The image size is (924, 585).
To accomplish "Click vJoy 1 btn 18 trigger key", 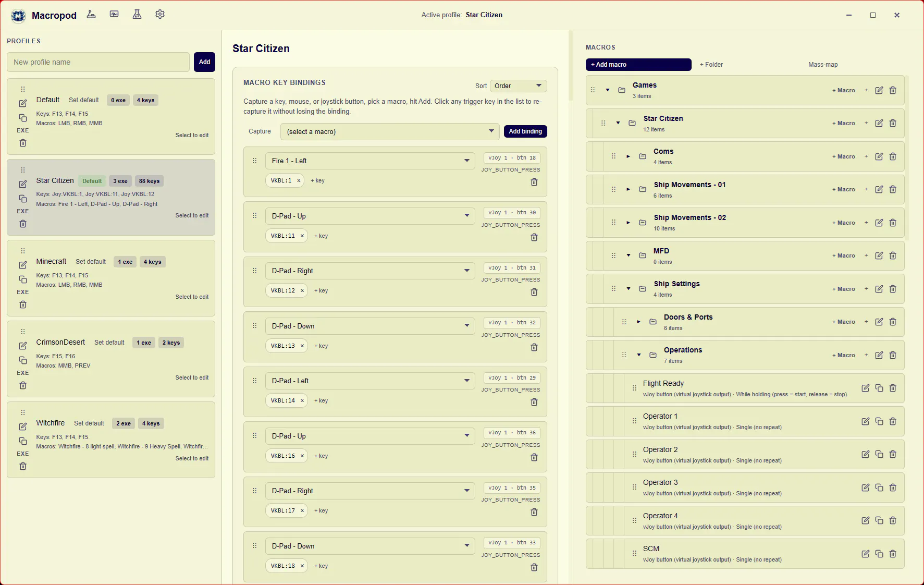I will (512, 158).
